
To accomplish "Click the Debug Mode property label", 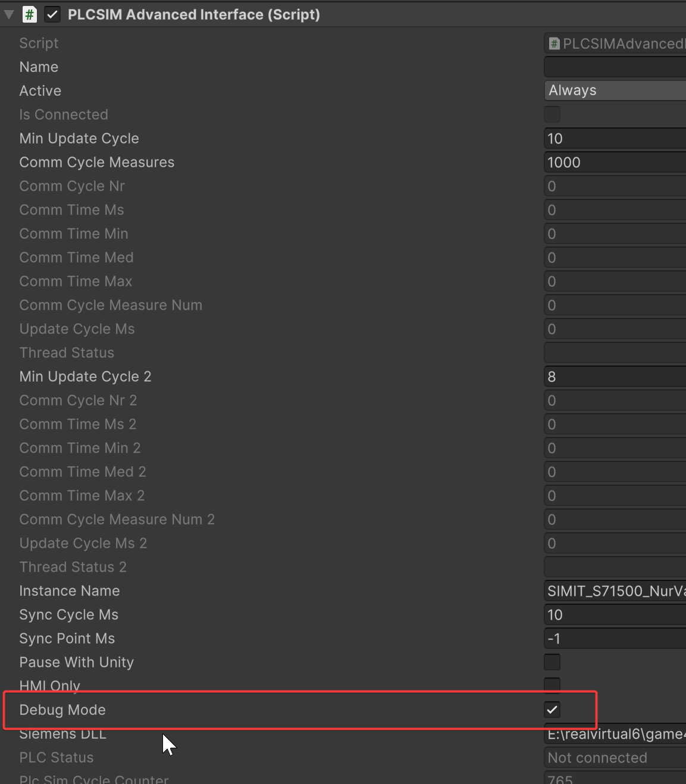I will (62, 710).
